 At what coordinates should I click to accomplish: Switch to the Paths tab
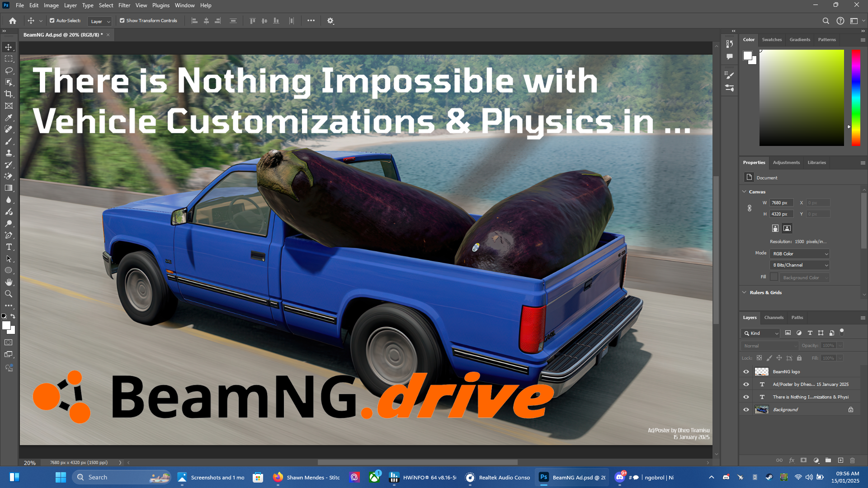797,318
